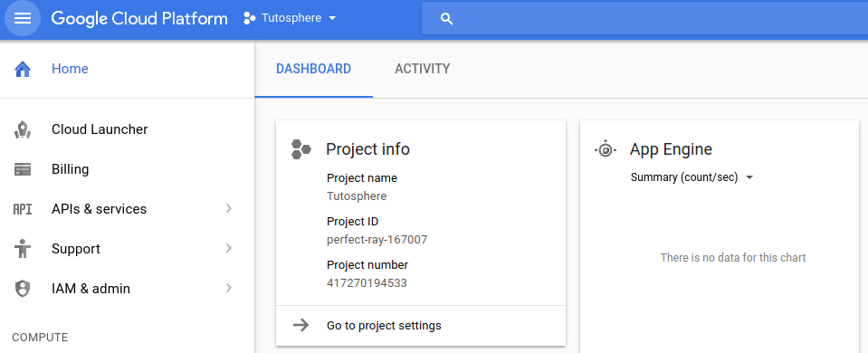Open the Summary (count/sec) dropdown
The width and height of the screenshot is (868, 353).
[692, 177]
